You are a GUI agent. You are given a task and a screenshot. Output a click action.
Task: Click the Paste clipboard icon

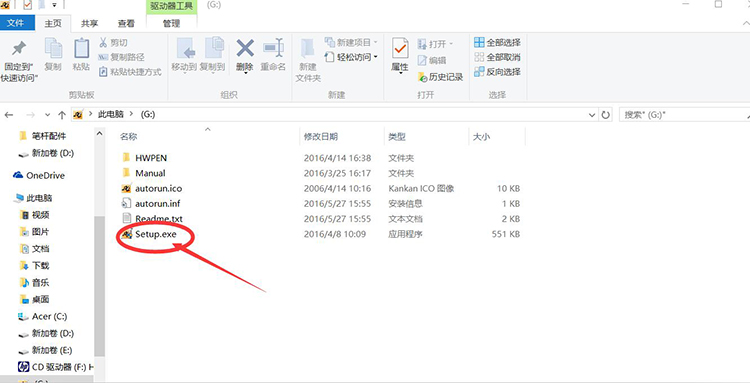pos(81,48)
